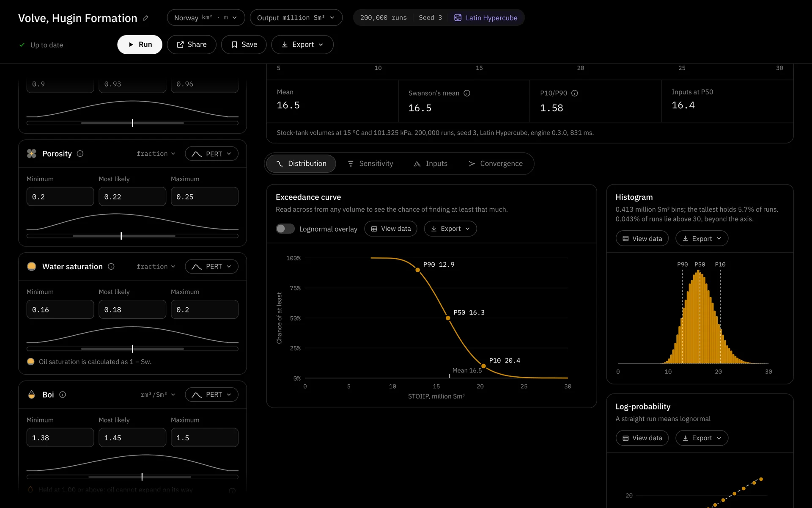
Task: Save the current model
Action: [244, 44]
